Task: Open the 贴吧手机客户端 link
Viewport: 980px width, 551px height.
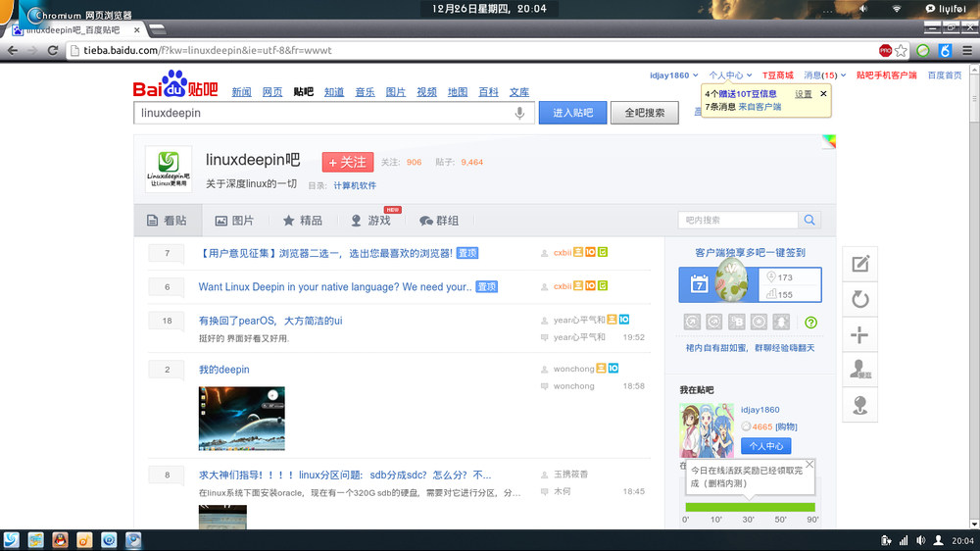Action: click(x=886, y=75)
